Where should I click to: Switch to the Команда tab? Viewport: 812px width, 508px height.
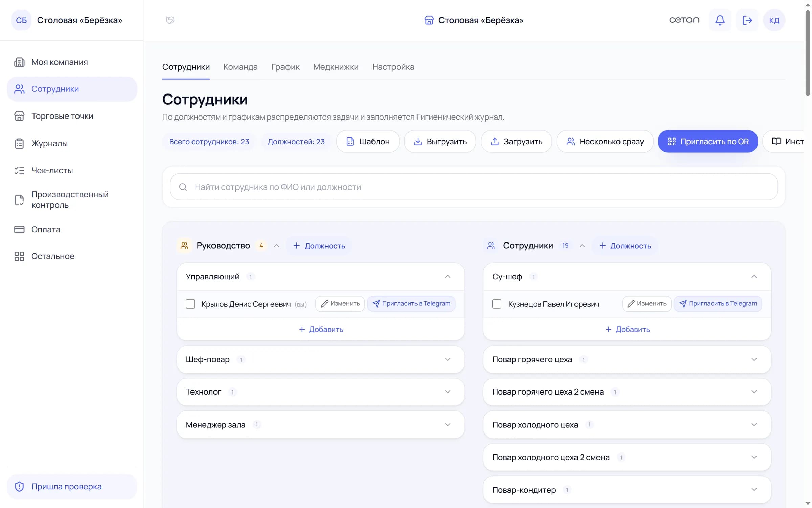[240, 67]
